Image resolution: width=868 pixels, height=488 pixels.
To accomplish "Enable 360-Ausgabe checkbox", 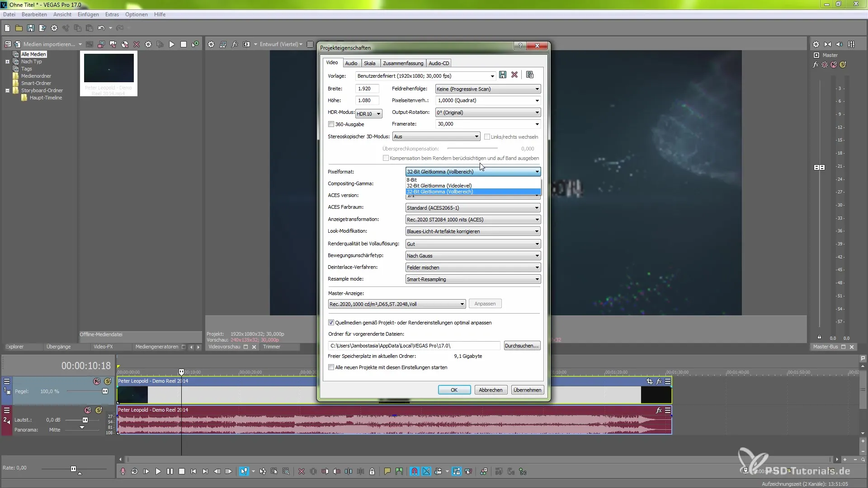I will [331, 124].
